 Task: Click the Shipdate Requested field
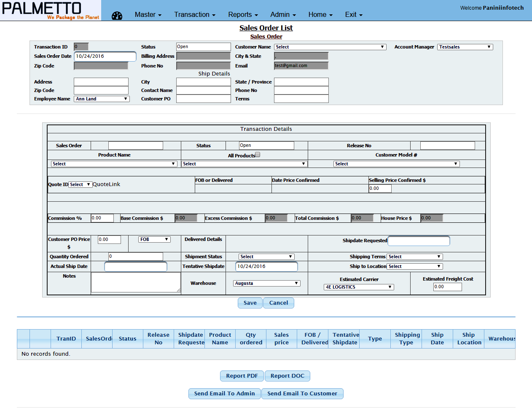(x=419, y=241)
